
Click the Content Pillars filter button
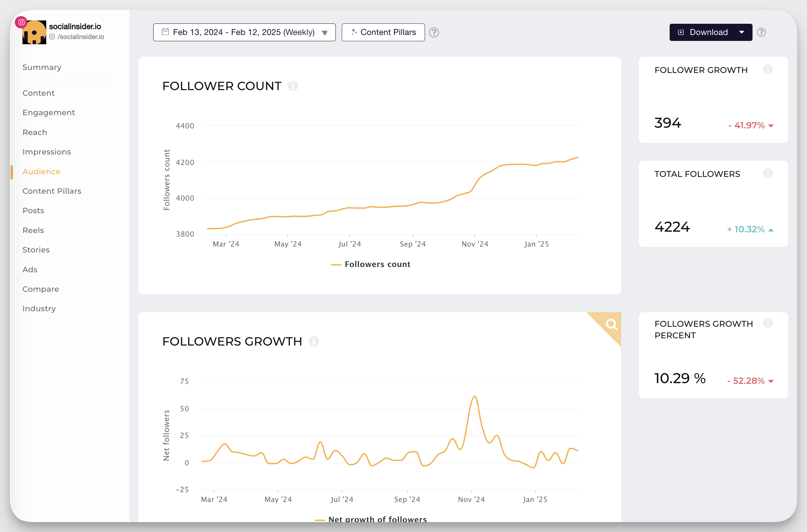382,32
